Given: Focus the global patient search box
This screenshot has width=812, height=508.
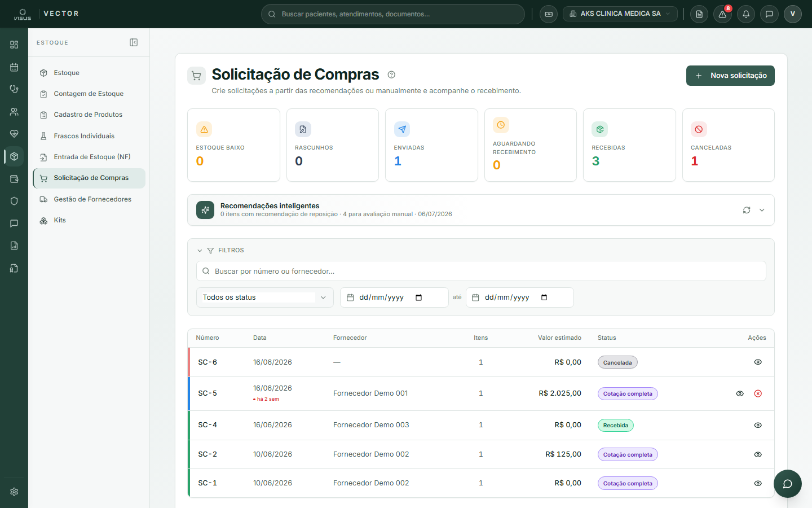Looking at the screenshot, I should [393, 14].
